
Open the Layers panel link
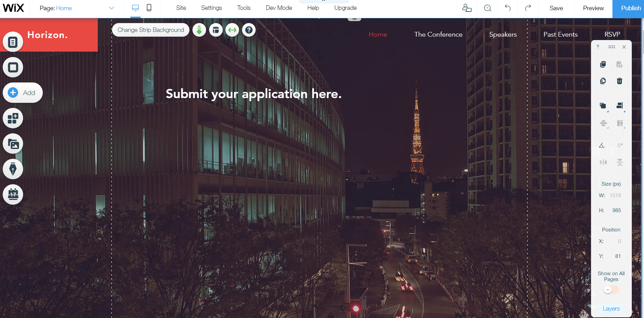tap(611, 308)
